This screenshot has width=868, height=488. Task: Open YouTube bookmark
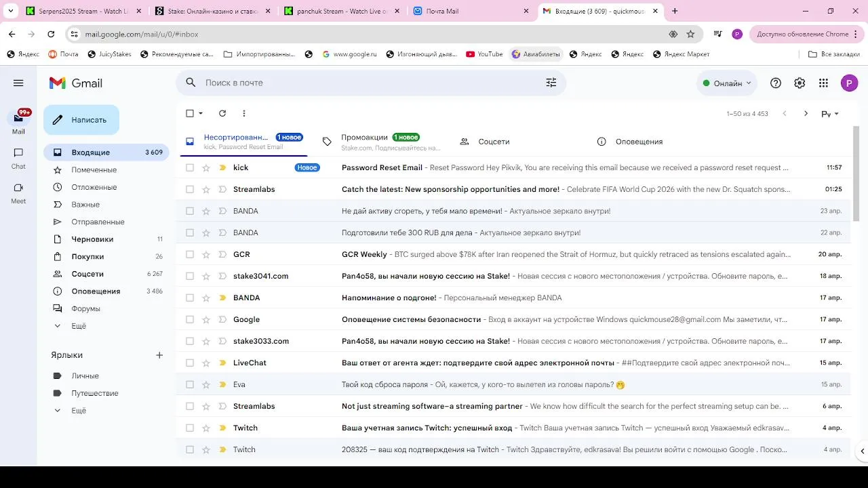coord(484,54)
